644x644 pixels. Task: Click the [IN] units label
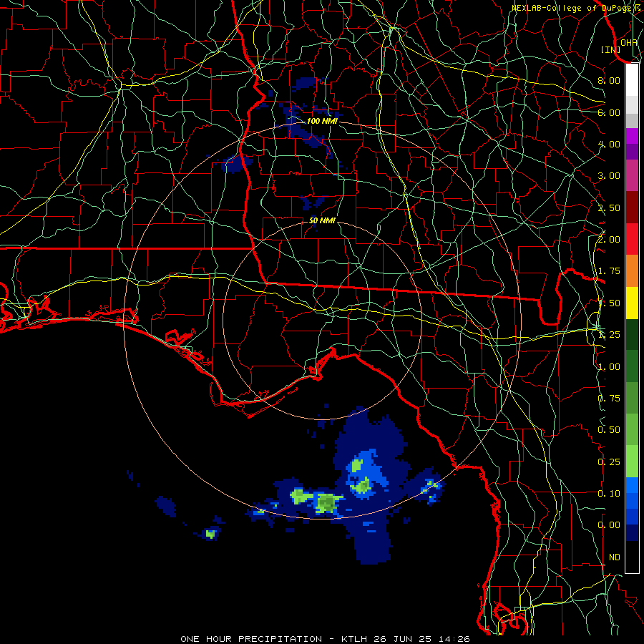coord(611,49)
